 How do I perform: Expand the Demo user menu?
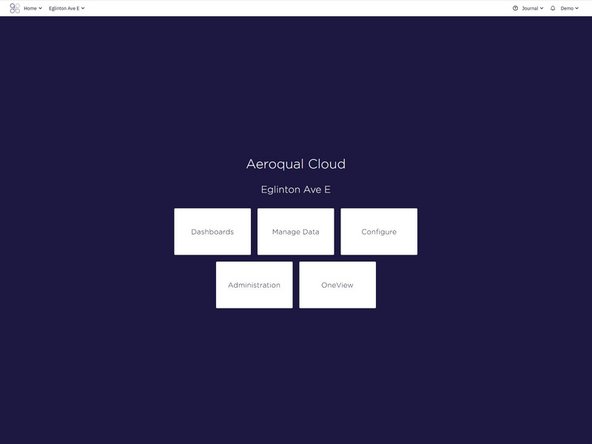[569, 8]
